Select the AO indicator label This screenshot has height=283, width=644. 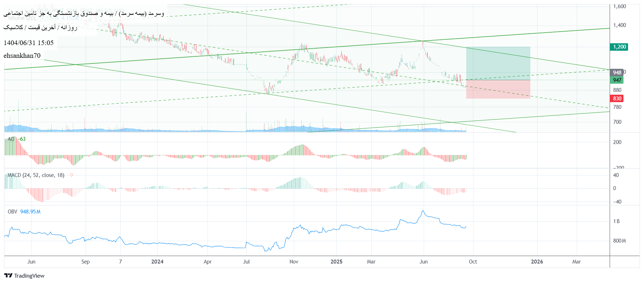point(11,139)
